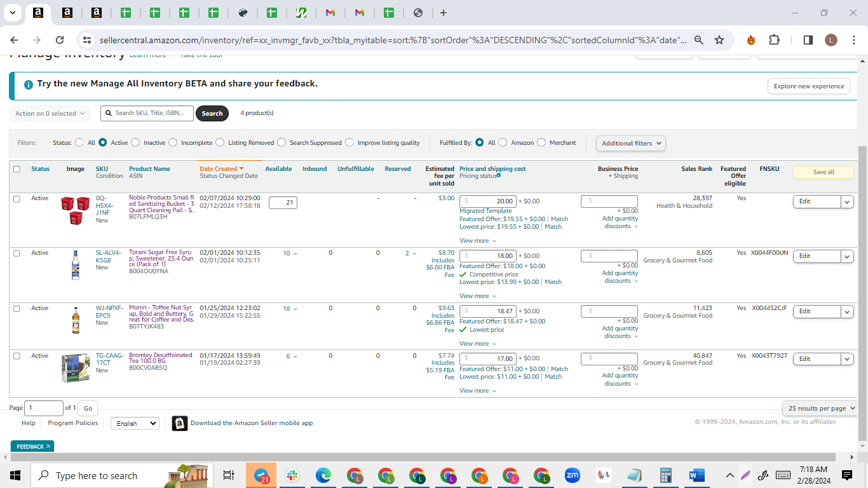Image resolution: width=868 pixels, height=488 pixels.
Task: Open the Action on 0 selected dropdown
Action: pos(50,114)
